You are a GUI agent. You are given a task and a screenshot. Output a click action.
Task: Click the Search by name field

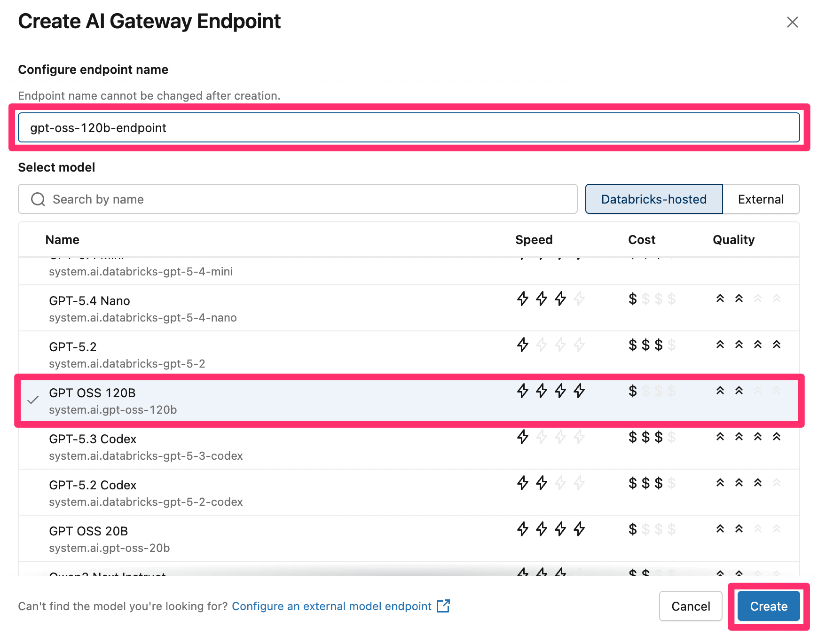306,199
